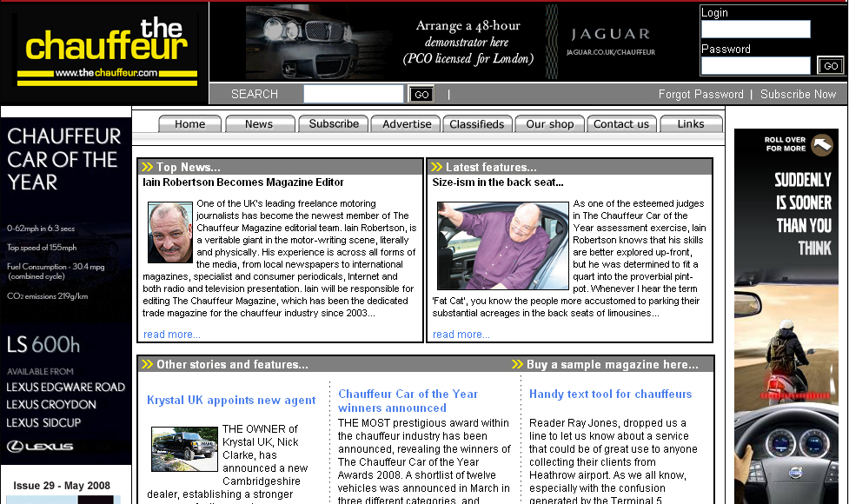Click the Top News section header
849x504 pixels.
(280, 167)
